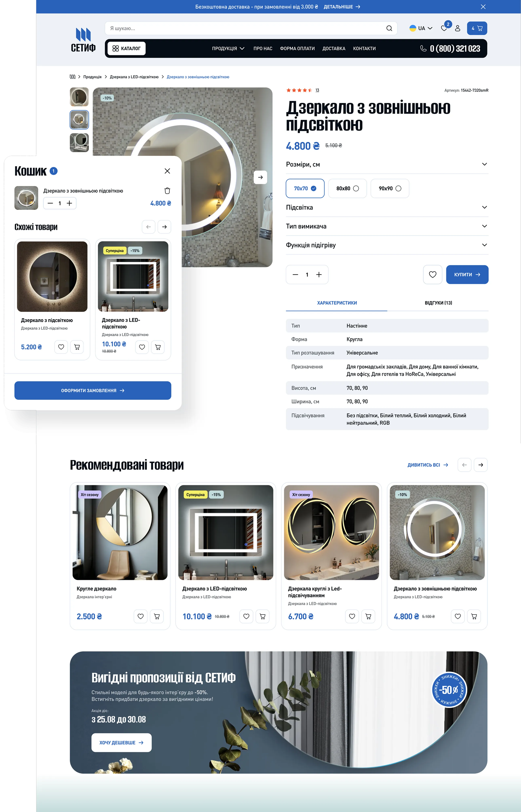This screenshot has width=521, height=812.
Task: Add cart-popup 10.100 ₴ mirror to cart
Action: pos(158,347)
